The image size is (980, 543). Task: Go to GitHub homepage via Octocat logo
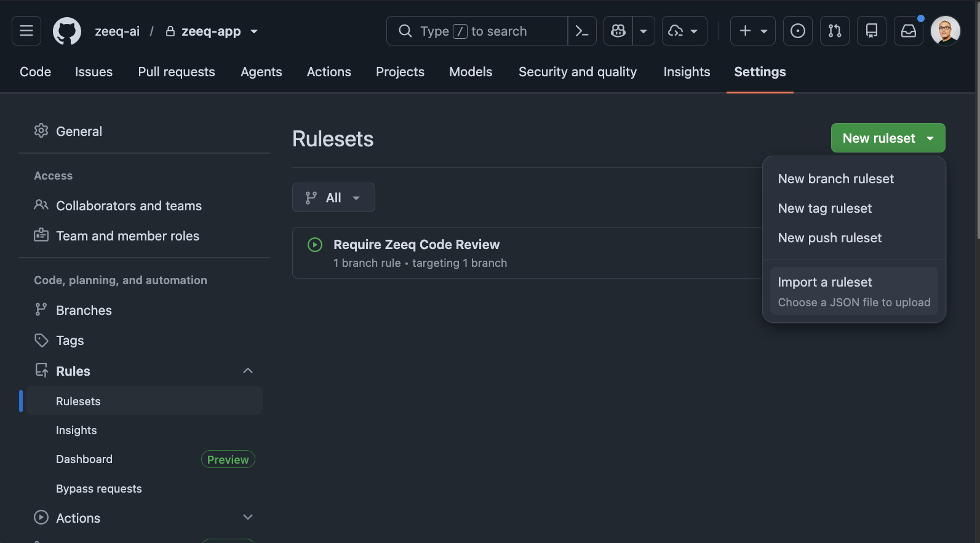tap(67, 31)
